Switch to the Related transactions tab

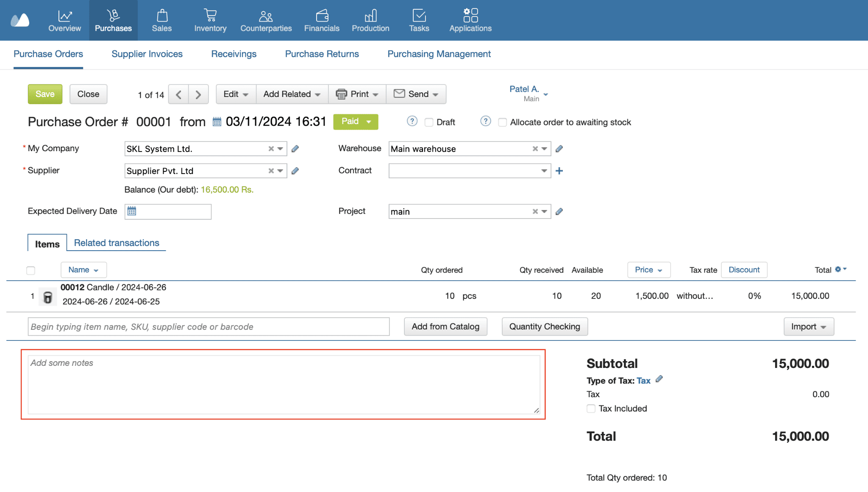[x=116, y=243]
